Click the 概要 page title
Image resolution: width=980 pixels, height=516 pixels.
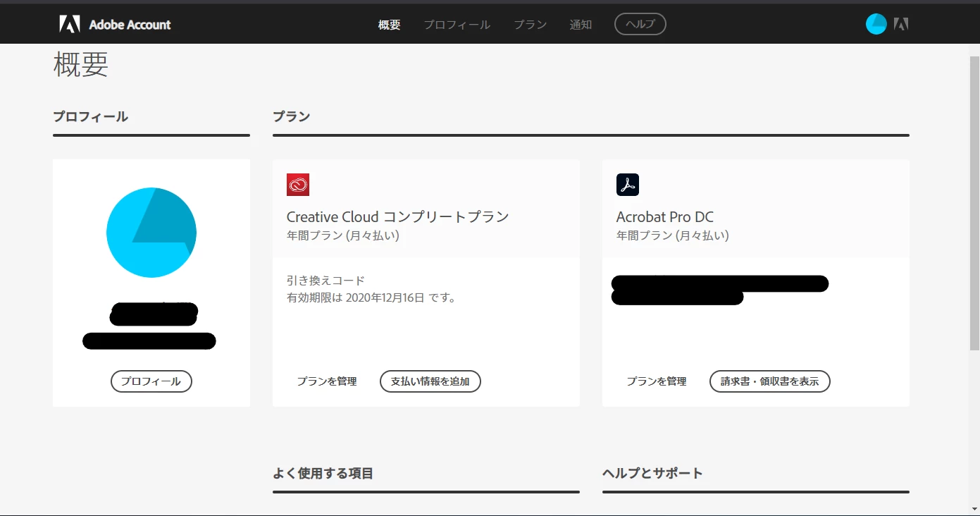[x=80, y=64]
